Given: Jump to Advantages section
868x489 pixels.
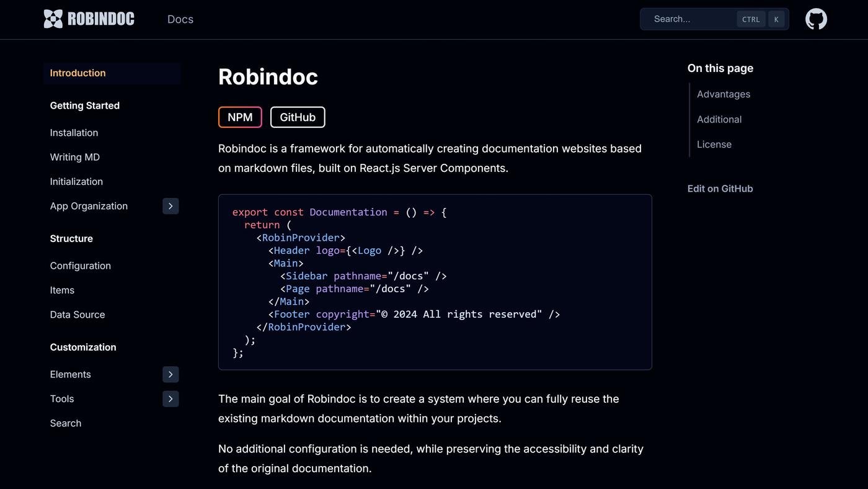Looking at the screenshot, I should point(724,94).
